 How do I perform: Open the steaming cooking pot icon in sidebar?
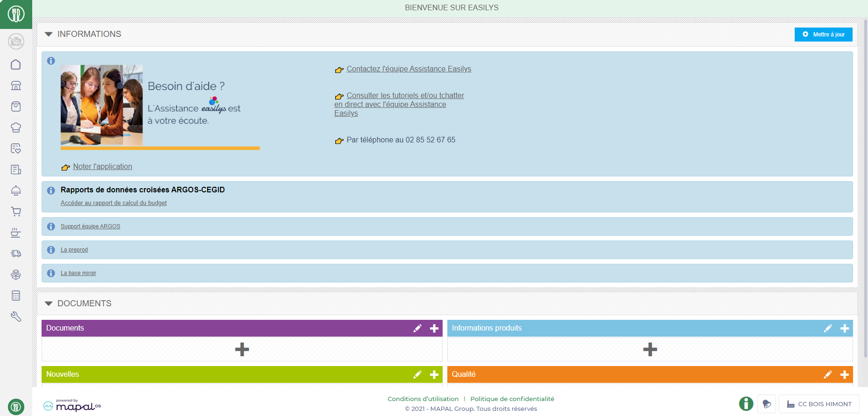tap(16, 233)
